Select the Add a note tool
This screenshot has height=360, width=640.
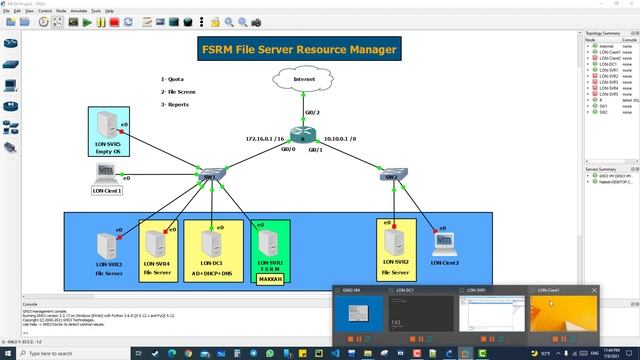(147, 22)
